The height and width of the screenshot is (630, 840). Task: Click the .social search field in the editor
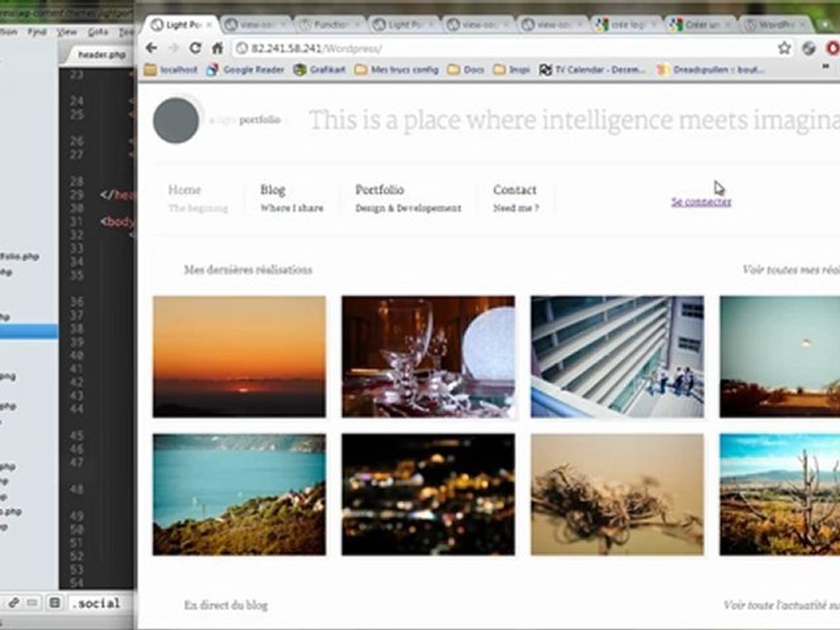(x=99, y=603)
